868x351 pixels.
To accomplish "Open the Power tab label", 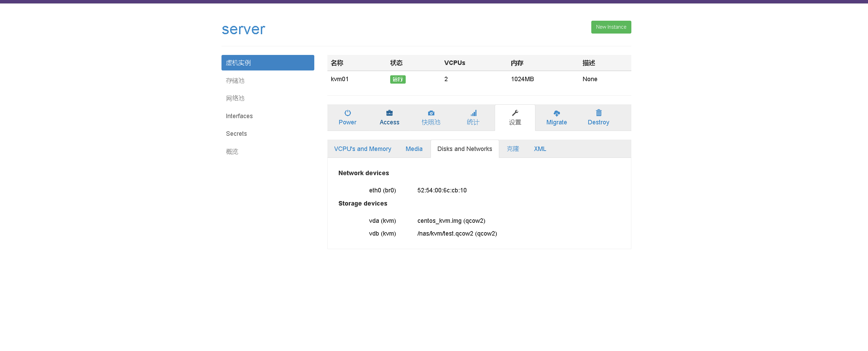I will [x=347, y=122].
